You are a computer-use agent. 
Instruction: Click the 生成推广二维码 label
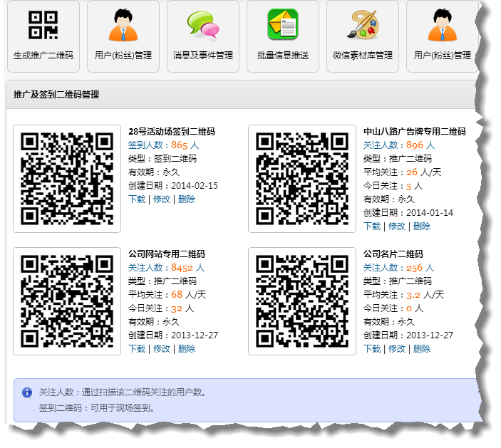(x=43, y=56)
